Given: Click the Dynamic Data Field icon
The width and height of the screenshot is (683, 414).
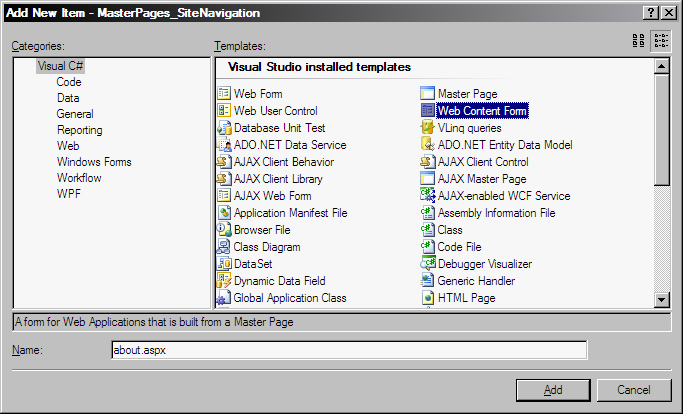Looking at the screenshot, I should pos(224,280).
